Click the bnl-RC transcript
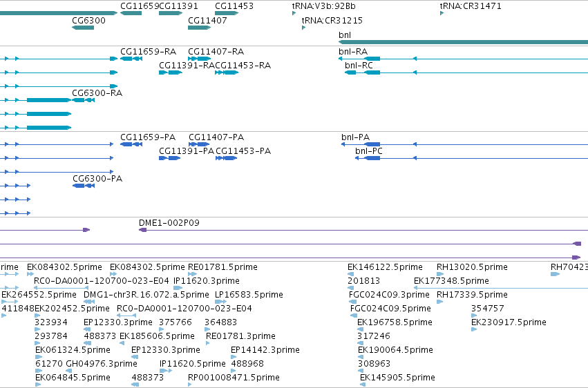The image size is (588, 388). (x=466, y=72)
